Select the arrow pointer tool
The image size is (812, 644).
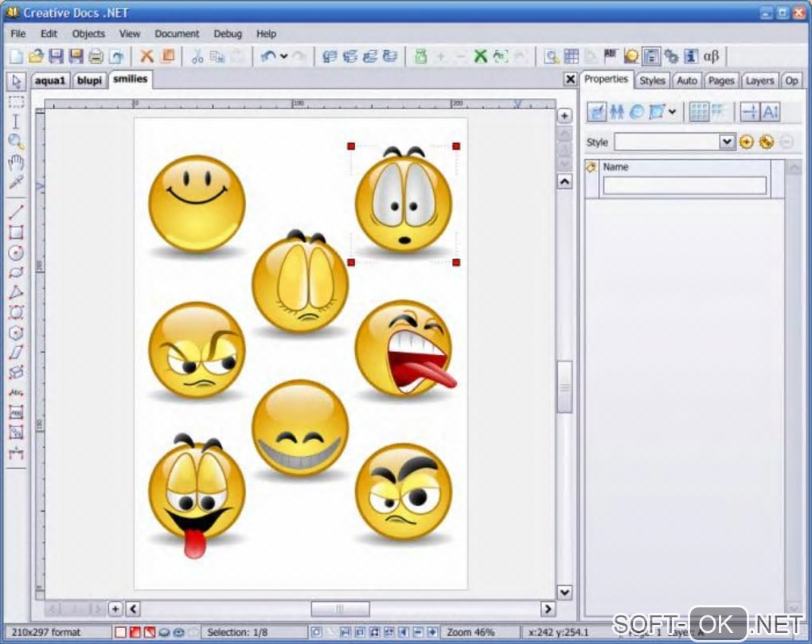pyautogui.click(x=16, y=81)
